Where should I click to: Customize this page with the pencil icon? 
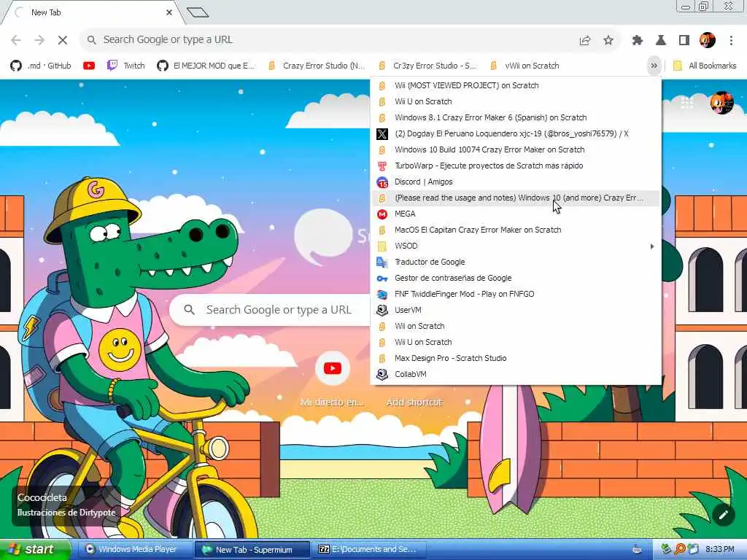point(723,515)
